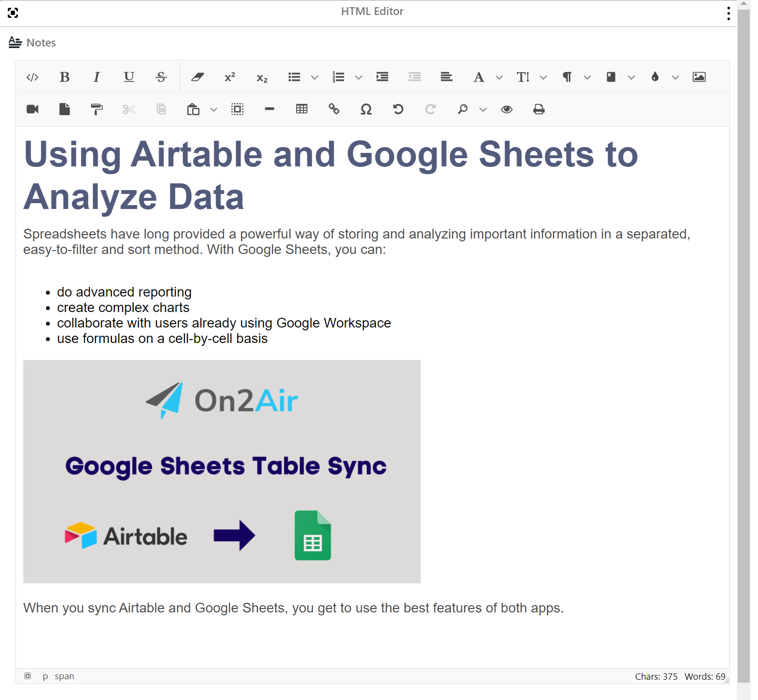
Task: Insert a video using camera icon
Action: pos(32,109)
